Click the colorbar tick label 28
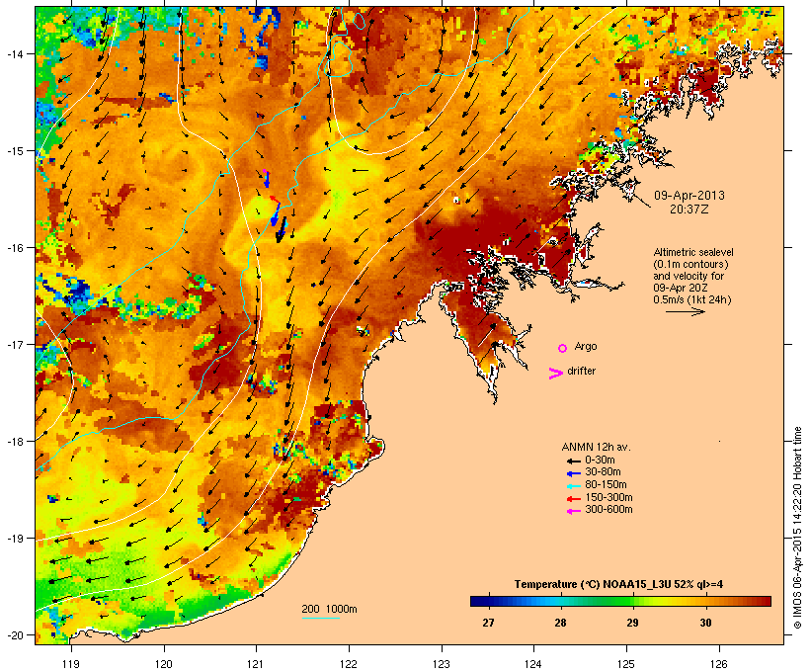This screenshot has width=810, height=672. pyautogui.click(x=560, y=623)
